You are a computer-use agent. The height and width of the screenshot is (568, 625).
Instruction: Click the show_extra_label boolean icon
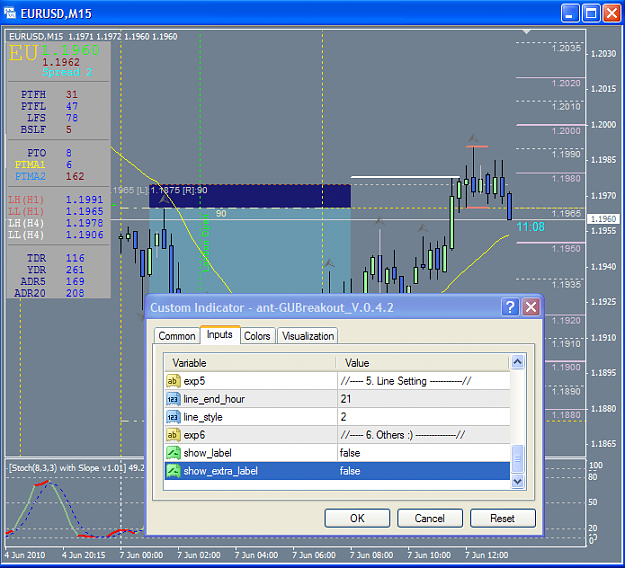(x=172, y=471)
